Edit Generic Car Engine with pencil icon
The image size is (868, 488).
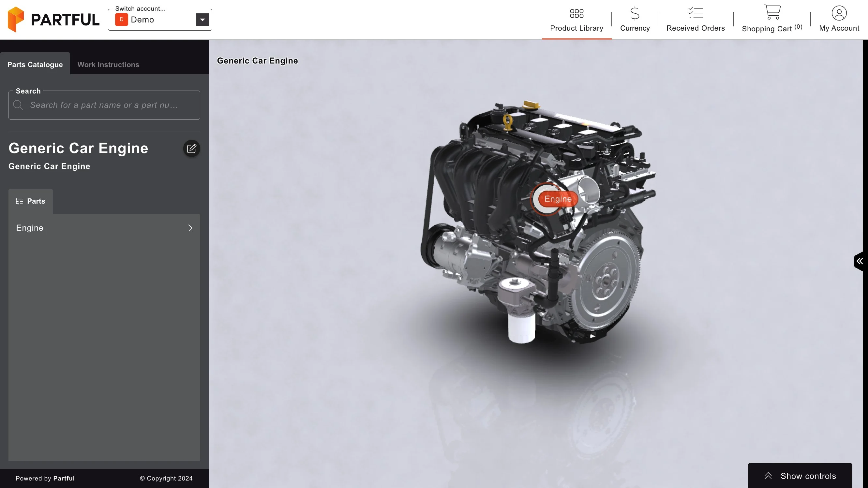point(191,149)
